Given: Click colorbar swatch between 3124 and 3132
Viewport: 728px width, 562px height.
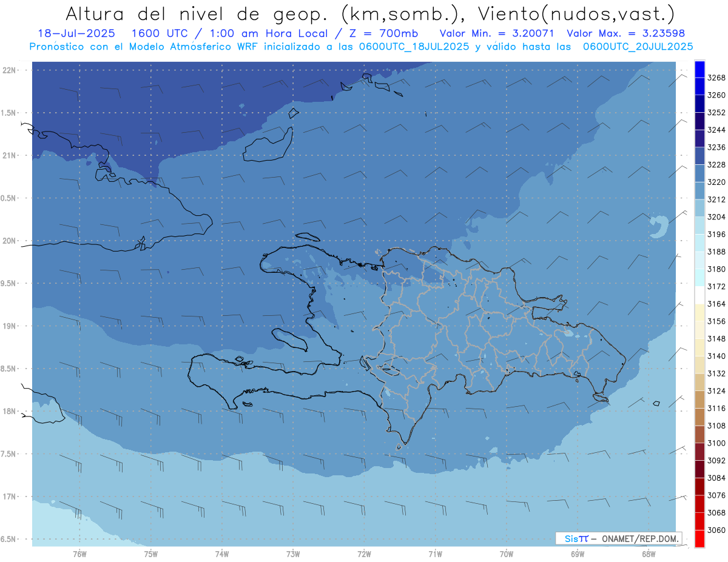Looking at the screenshot, I should click(699, 382).
